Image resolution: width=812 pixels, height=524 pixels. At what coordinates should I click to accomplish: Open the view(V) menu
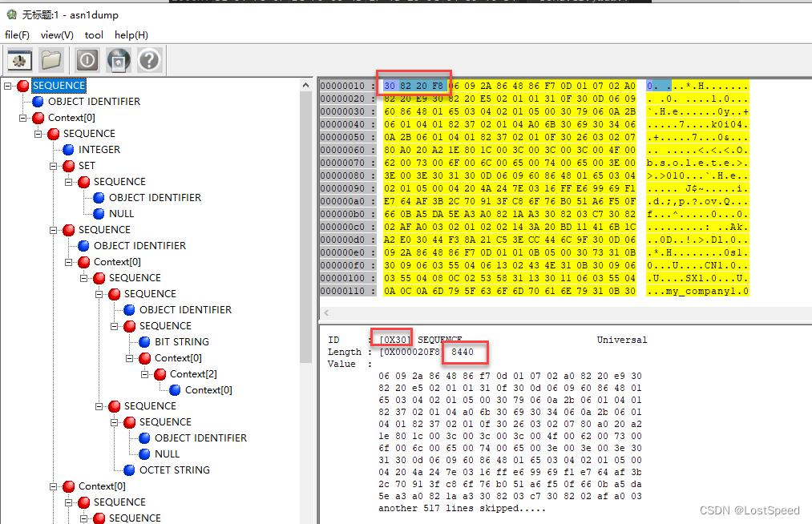point(57,34)
